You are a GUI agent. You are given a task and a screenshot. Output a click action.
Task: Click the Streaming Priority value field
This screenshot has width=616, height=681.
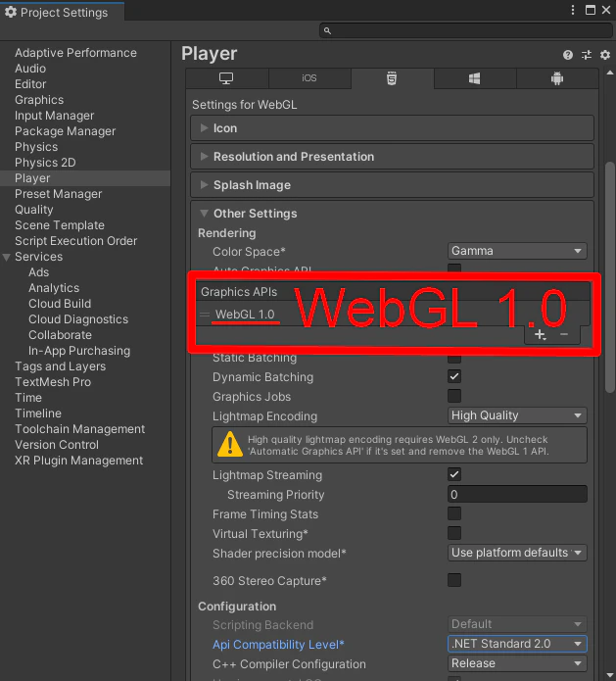click(x=517, y=494)
